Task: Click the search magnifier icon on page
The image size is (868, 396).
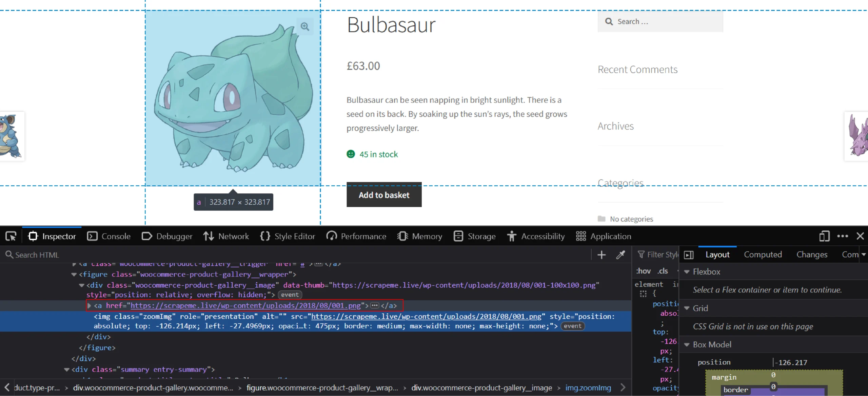Action: 609,21
